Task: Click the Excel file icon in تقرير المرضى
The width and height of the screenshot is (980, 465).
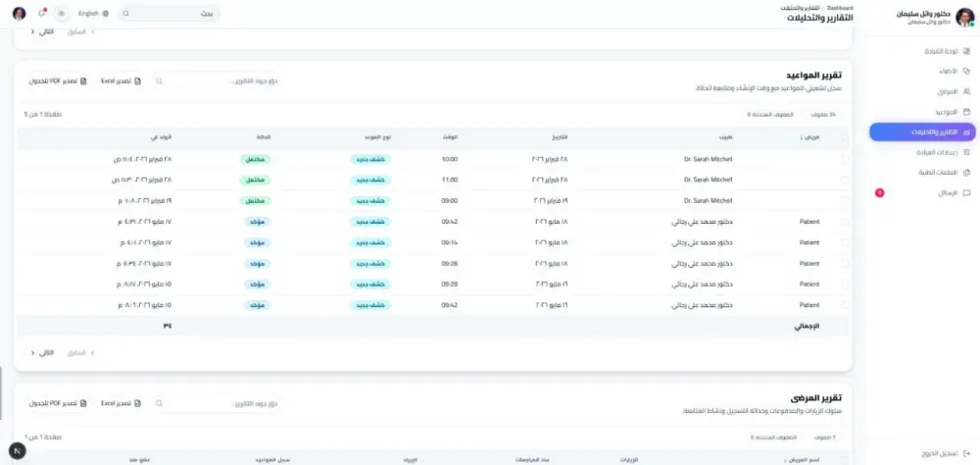Action: pyautogui.click(x=137, y=403)
